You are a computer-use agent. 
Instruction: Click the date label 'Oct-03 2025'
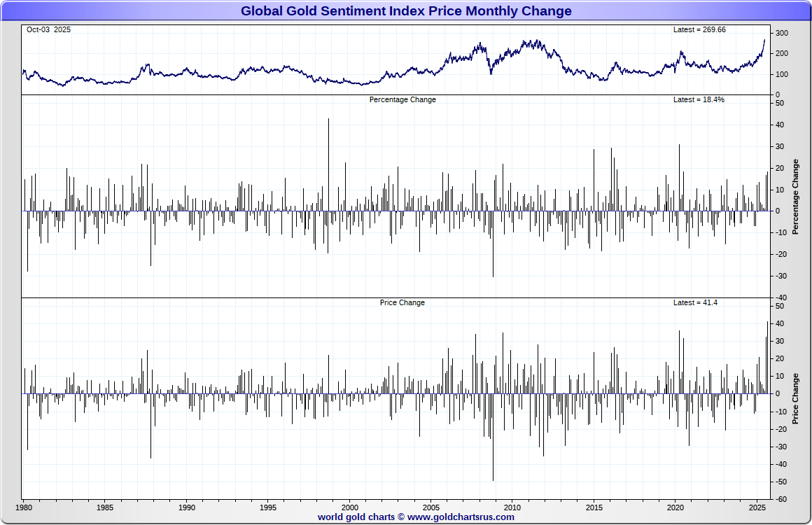[49, 29]
